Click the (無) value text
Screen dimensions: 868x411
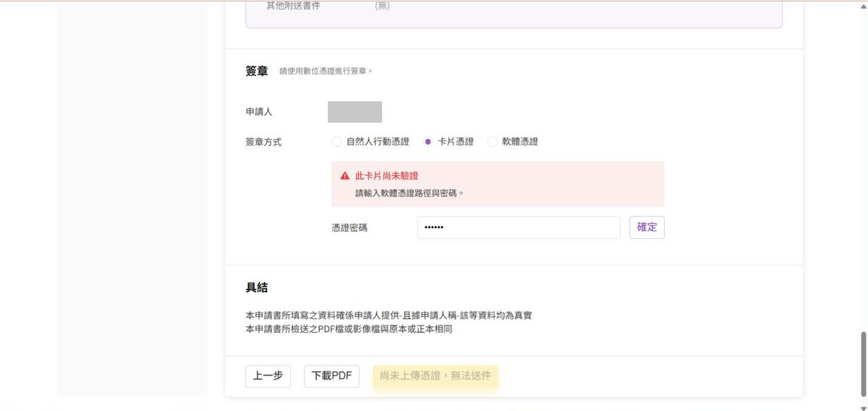pyautogui.click(x=383, y=6)
